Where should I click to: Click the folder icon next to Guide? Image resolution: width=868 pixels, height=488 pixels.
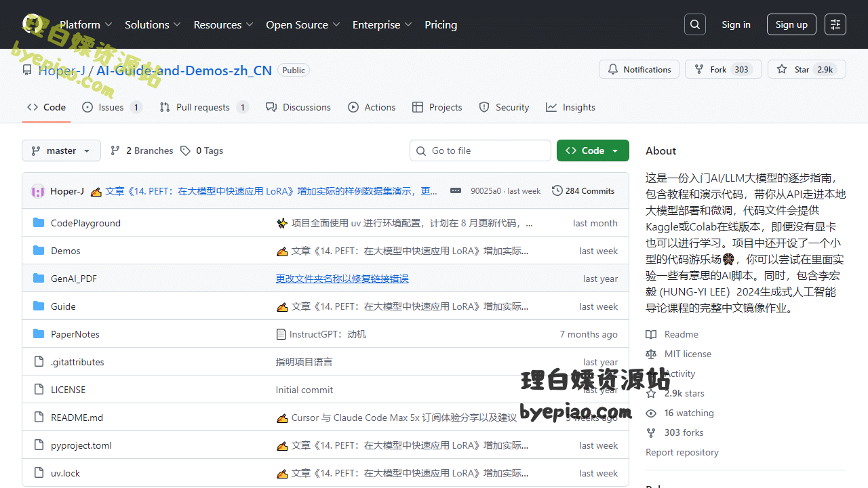coord(39,306)
